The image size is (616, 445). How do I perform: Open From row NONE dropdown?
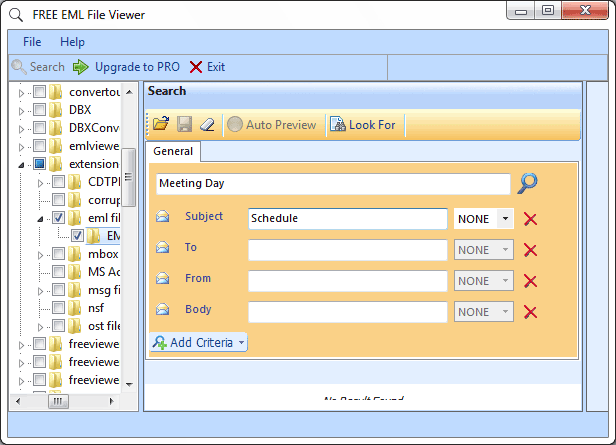pos(484,281)
